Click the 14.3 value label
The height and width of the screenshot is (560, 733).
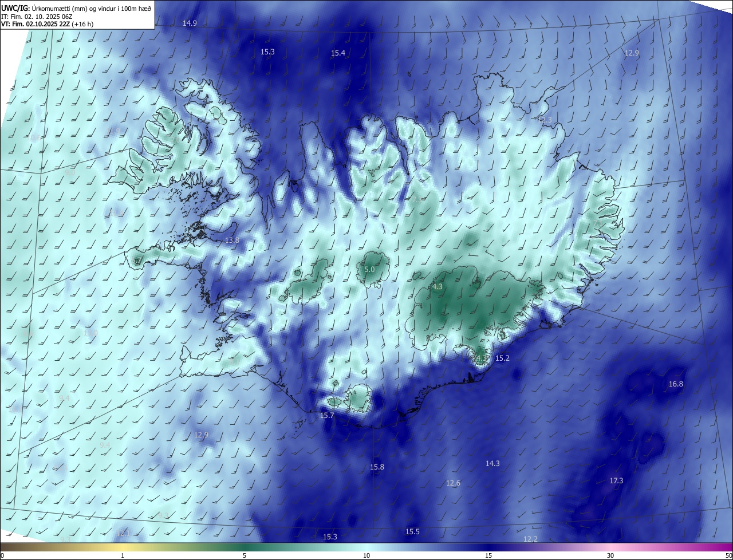pos(492,464)
